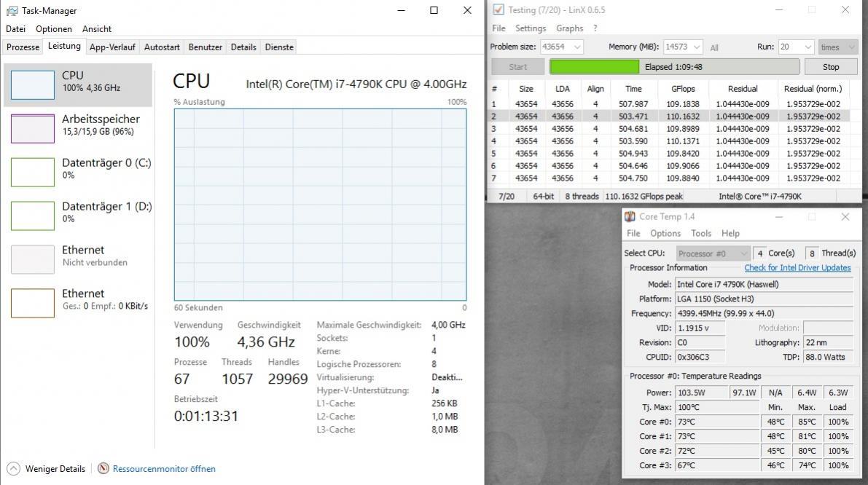Click the Power 103.5W field in Core Temp
868x485 pixels.
pos(701,392)
